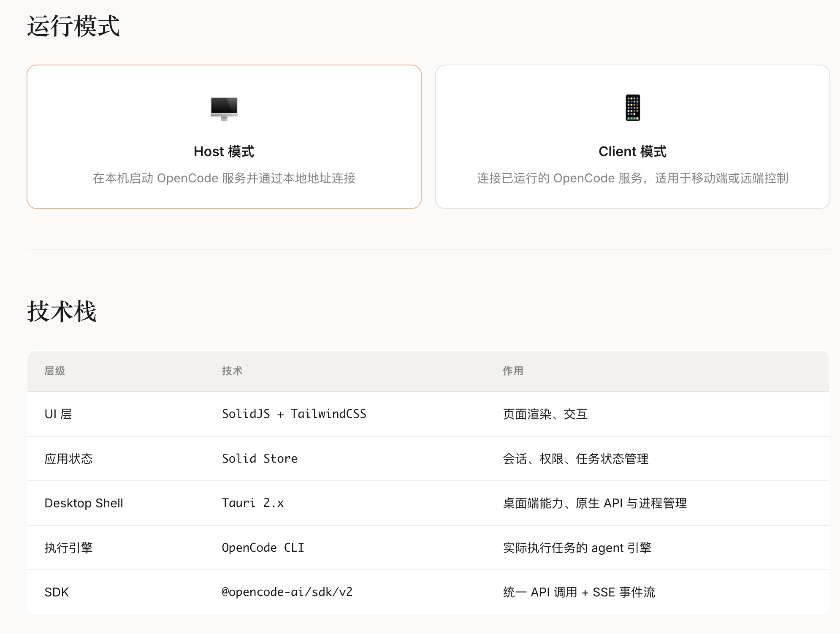Select the Client 模式 card title
This screenshot has width=840, height=634.
(632, 152)
